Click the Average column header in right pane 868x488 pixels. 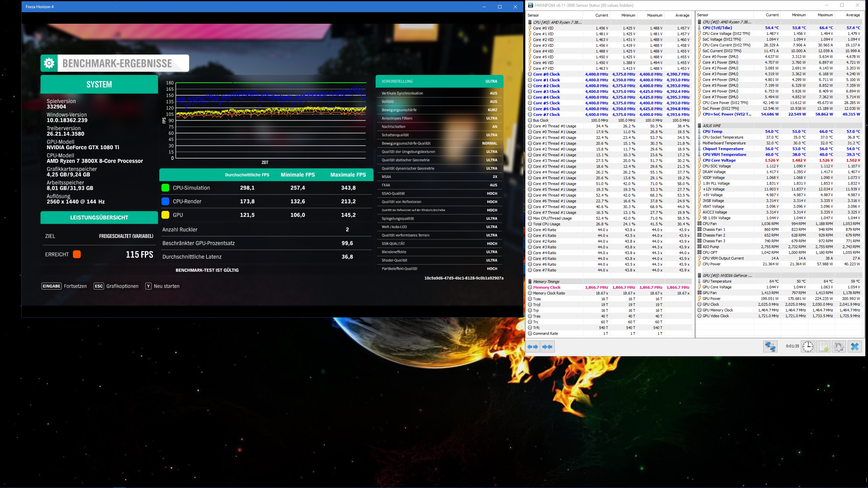coord(852,15)
